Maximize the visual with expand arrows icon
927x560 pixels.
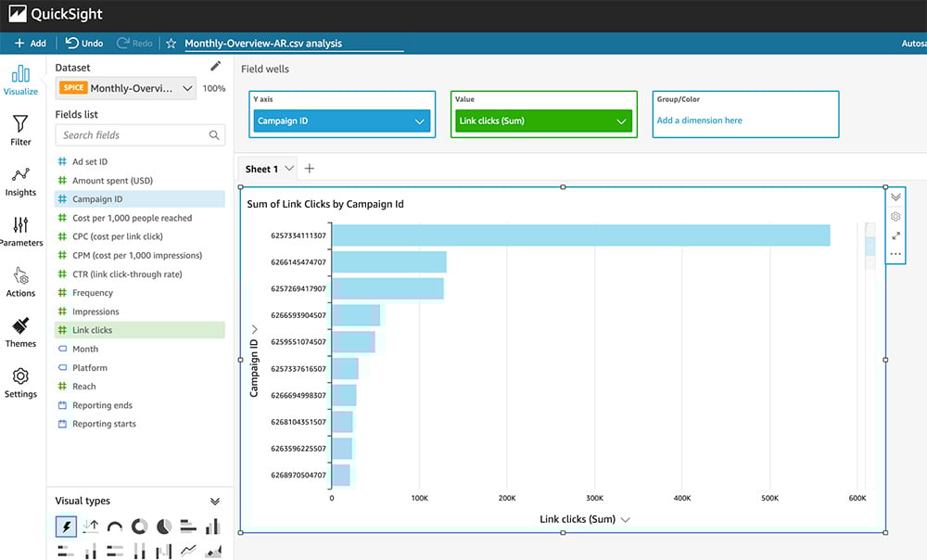tap(895, 235)
